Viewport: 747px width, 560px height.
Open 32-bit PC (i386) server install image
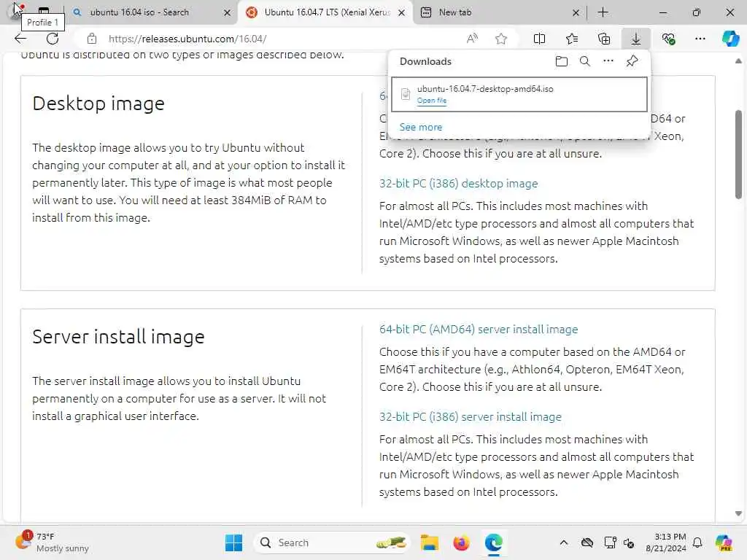471,416
